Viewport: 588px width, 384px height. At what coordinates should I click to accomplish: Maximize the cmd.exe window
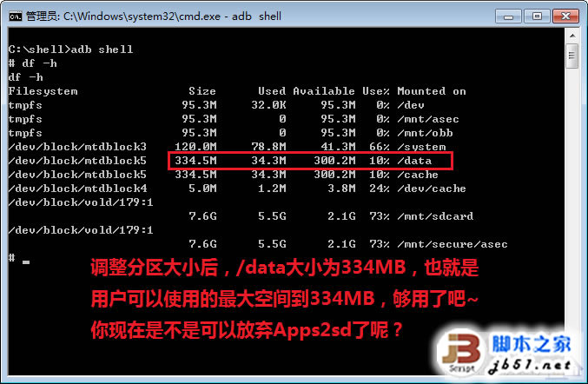click(537, 17)
